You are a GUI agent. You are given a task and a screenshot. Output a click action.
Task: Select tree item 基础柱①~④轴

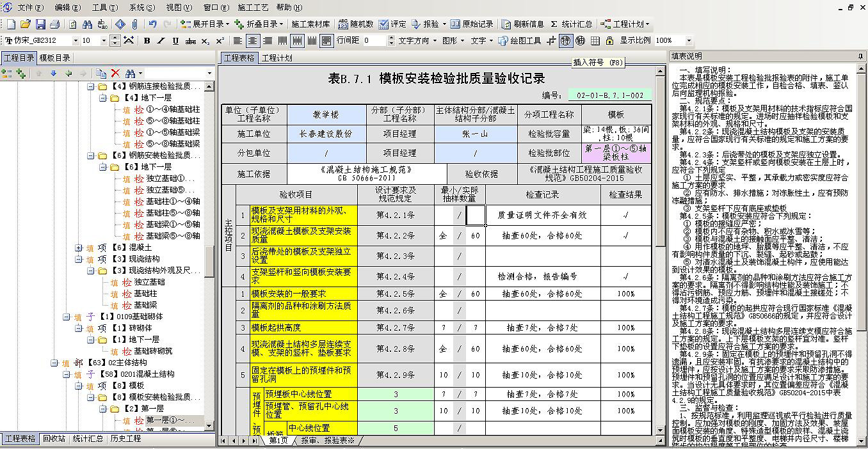(173, 201)
